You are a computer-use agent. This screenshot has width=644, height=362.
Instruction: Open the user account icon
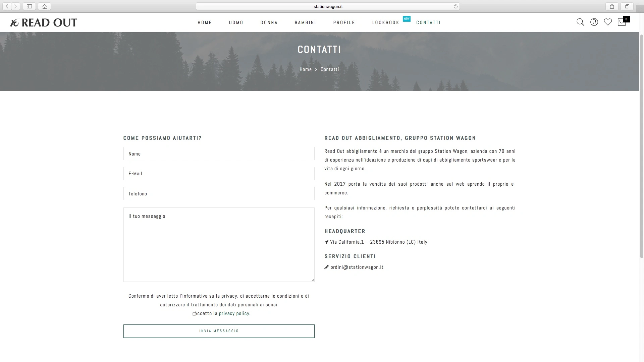coord(594,22)
